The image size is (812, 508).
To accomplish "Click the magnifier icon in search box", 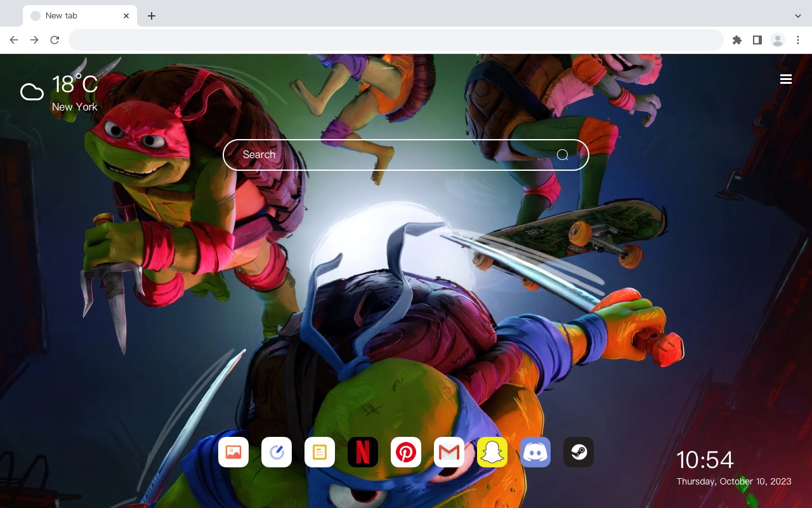I will point(562,155).
